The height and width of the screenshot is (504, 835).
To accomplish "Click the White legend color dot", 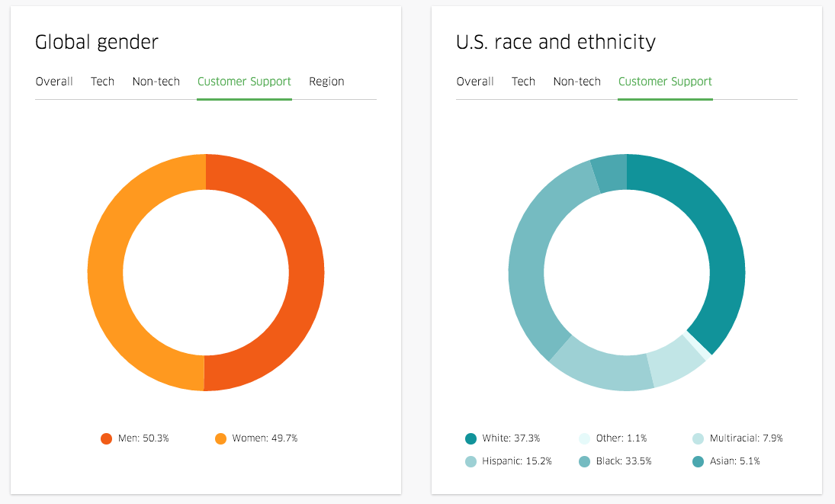I will tap(470, 438).
